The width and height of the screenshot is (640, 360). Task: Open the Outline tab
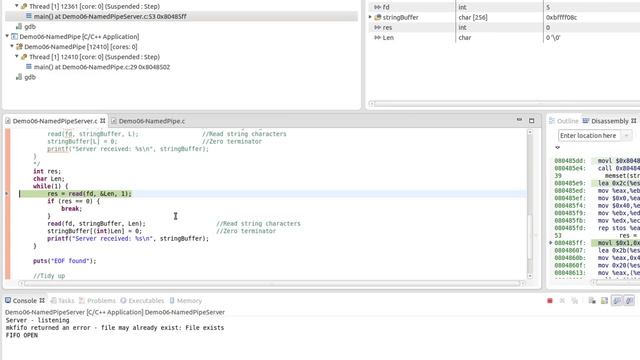pyautogui.click(x=564, y=121)
